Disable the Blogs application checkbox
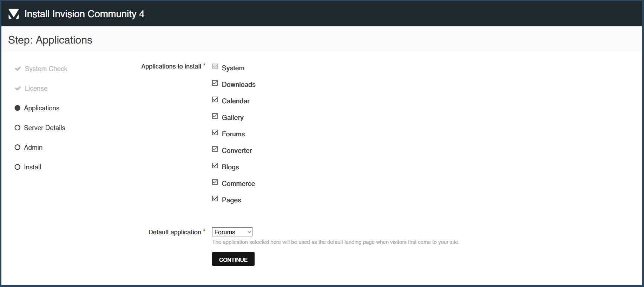This screenshot has width=644, height=287. point(215,165)
